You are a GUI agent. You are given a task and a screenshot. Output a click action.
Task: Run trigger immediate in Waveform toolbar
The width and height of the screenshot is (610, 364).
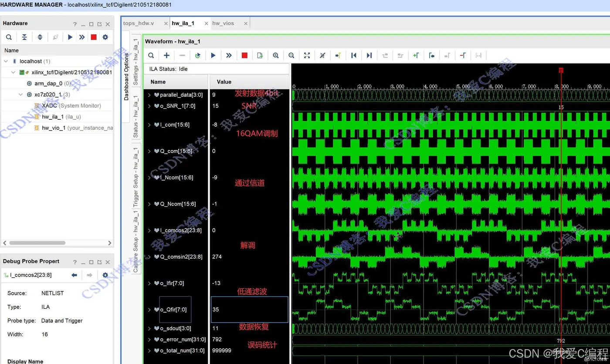click(x=229, y=55)
